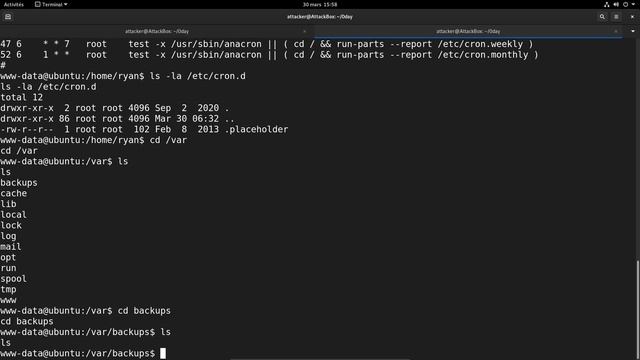Open the clock showing 30 mars 15:58
Viewport: 640px width, 360px height.
click(320, 4)
